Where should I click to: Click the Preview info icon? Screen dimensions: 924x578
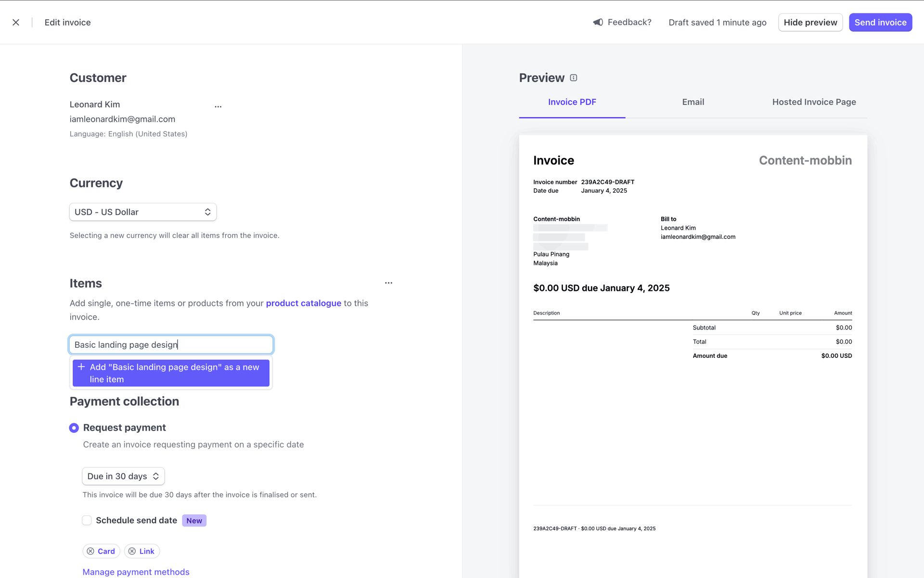(574, 78)
